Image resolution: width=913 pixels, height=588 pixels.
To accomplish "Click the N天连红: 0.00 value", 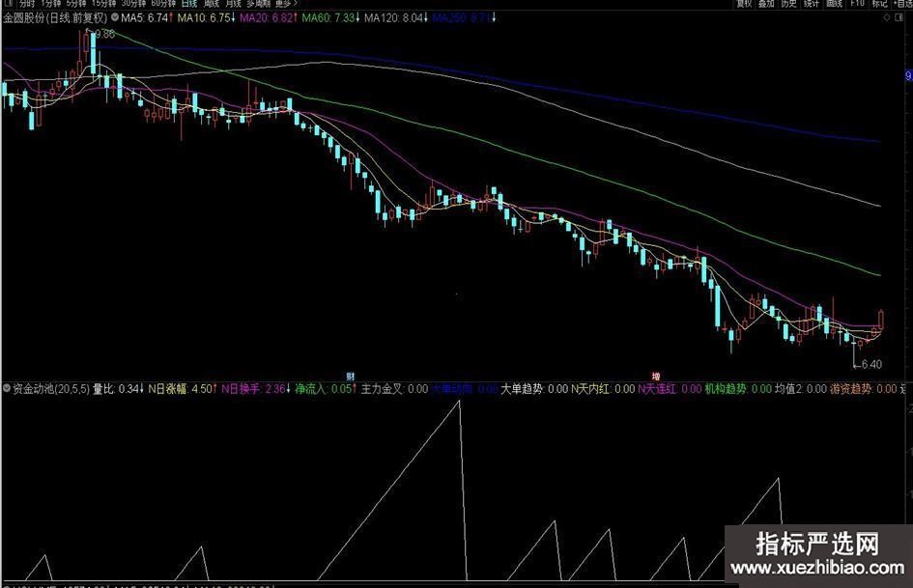I will tap(670, 389).
